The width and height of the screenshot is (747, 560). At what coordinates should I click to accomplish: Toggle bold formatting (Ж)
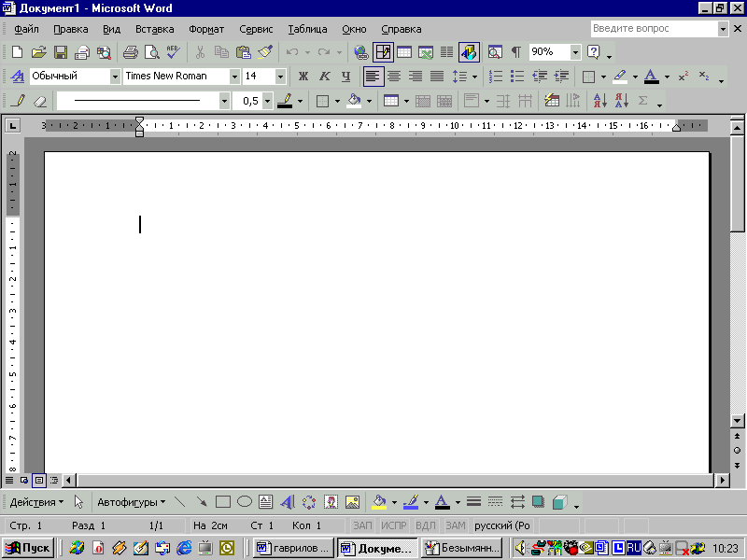click(x=303, y=77)
